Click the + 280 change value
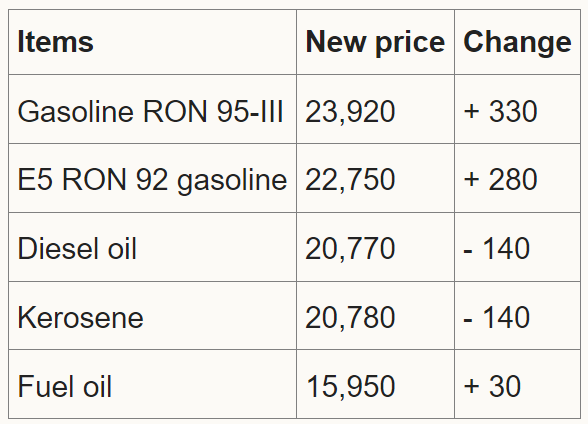 [500, 180]
